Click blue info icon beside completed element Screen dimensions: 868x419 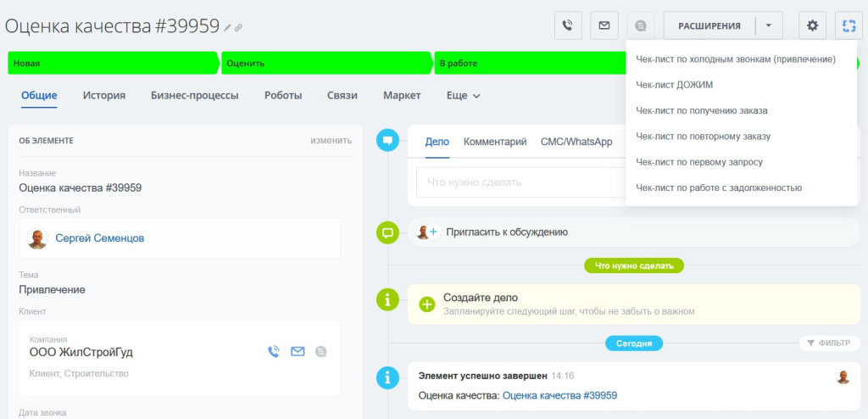[387, 378]
